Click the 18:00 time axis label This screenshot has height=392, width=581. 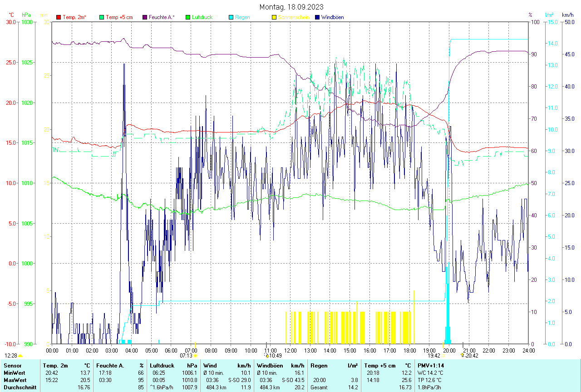pyautogui.click(x=409, y=350)
